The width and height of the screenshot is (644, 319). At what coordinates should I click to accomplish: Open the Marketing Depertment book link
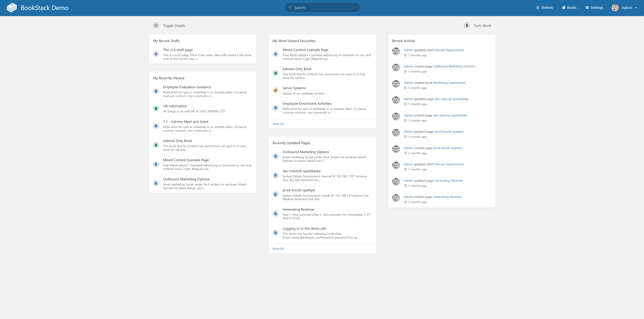(x=449, y=83)
